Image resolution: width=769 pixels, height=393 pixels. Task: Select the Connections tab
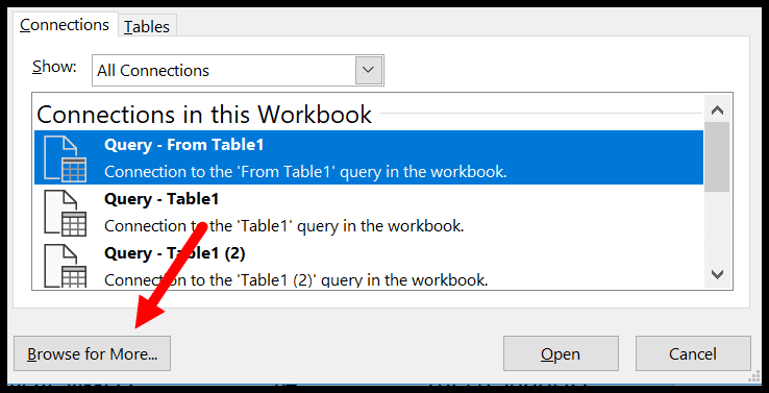coord(65,25)
